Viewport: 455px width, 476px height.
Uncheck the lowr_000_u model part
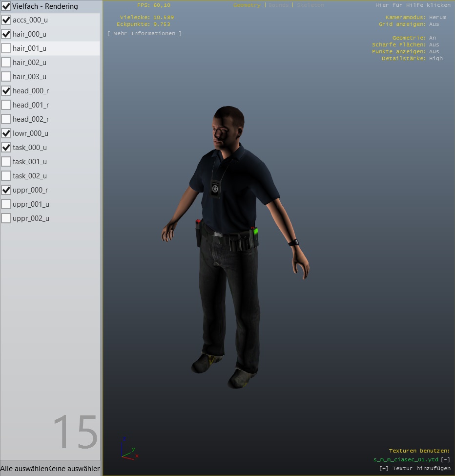pos(6,133)
